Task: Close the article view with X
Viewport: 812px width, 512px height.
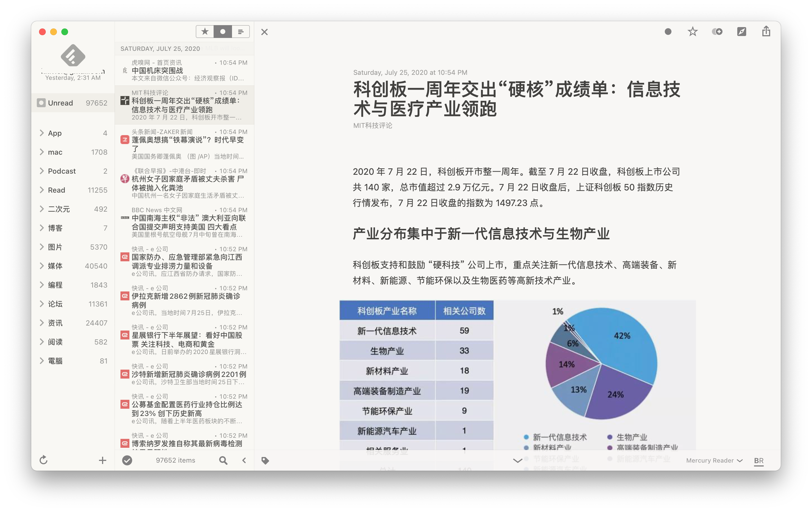Action: (x=264, y=32)
